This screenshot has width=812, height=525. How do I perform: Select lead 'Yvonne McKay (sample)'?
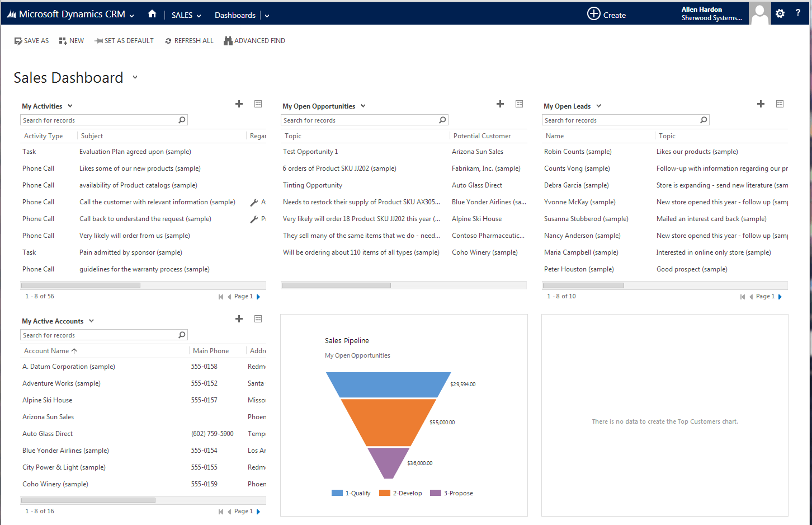[580, 202]
